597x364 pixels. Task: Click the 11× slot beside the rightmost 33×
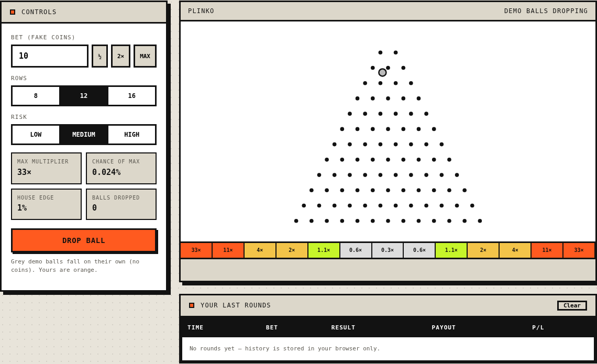[x=547, y=250]
